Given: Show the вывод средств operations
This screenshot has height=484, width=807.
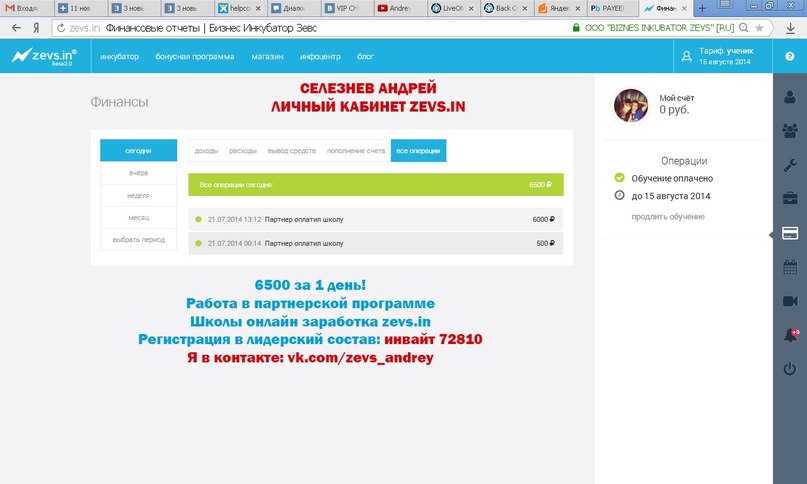Looking at the screenshot, I should pyautogui.click(x=291, y=151).
